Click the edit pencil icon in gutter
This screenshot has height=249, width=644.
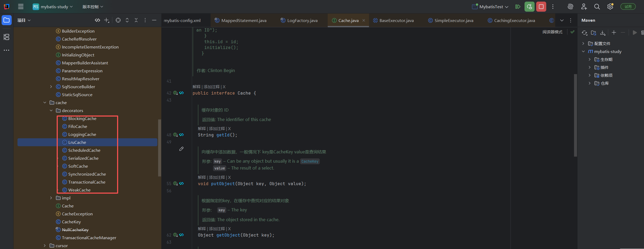(x=181, y=149)
